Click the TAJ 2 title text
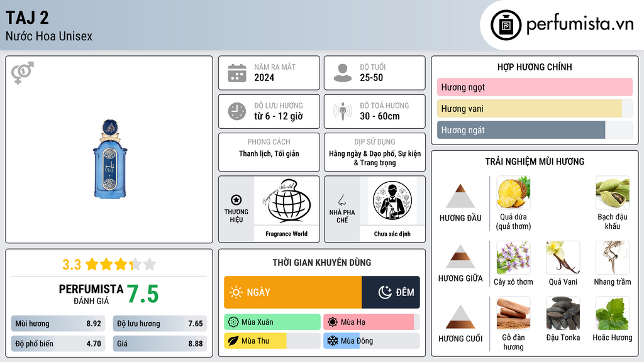644x362 pixels. tap(27, 18)
